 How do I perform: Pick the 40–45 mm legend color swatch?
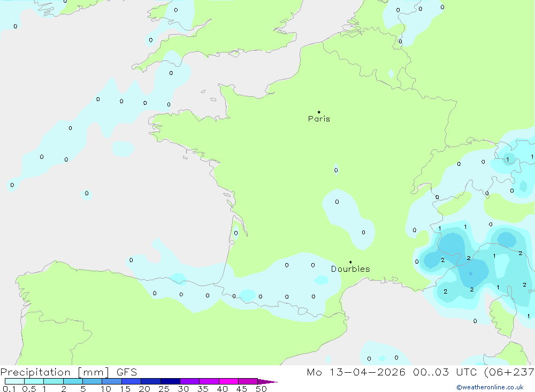[x=228, y=381]
